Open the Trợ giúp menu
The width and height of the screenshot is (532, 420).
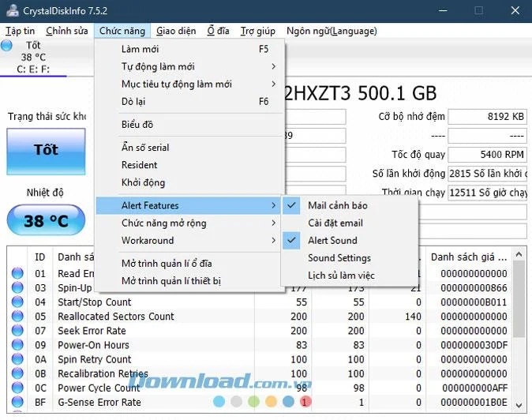coord(258,31)
